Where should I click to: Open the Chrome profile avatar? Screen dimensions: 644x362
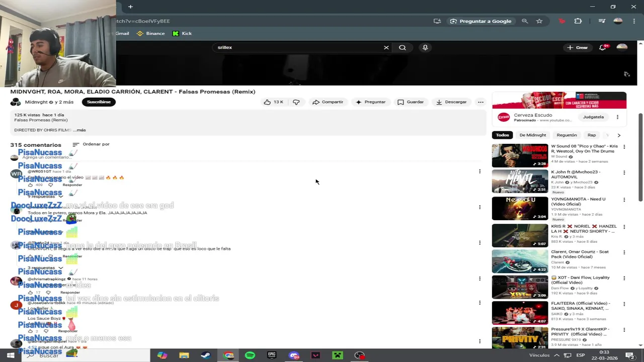tap(618, 21)
